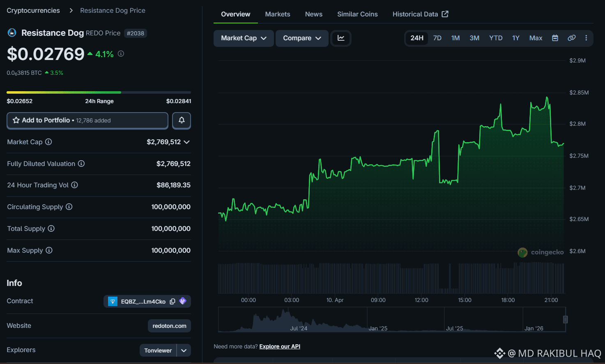Click the $0.02769 price value
The height and width of the screenshot is (364, 605).
point(46,54)
